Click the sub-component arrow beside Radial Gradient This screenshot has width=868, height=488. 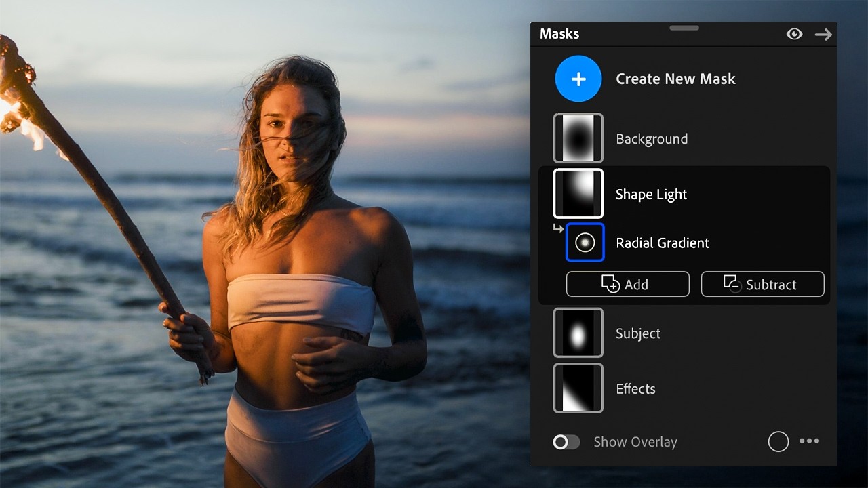coord(558,228)
